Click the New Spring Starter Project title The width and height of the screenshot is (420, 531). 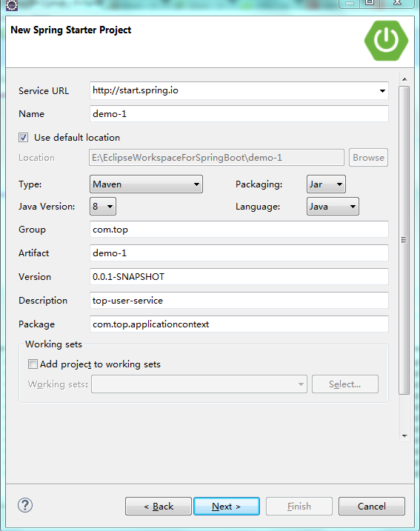[x=71, y=30]
